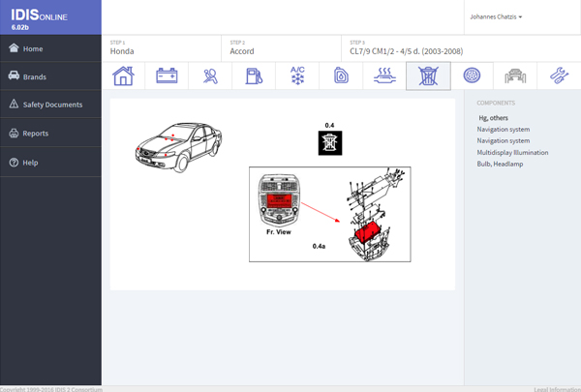Click the Honda Accord car overview drawing
This screenshot has height=392, width=581.
tap(178, 147)
